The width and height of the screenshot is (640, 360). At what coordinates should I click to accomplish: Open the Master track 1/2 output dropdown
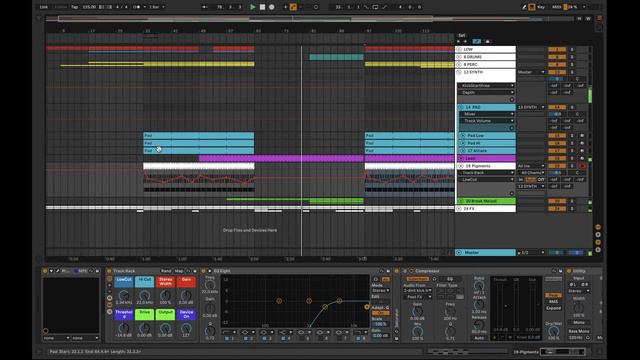(x=531, y=253)
